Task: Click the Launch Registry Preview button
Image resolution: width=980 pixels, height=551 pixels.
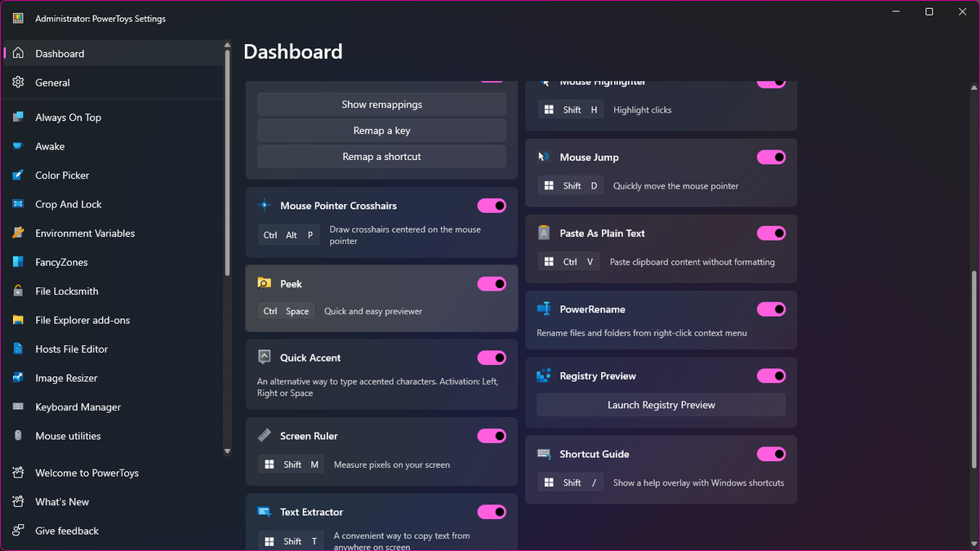Action: (661, 405)
